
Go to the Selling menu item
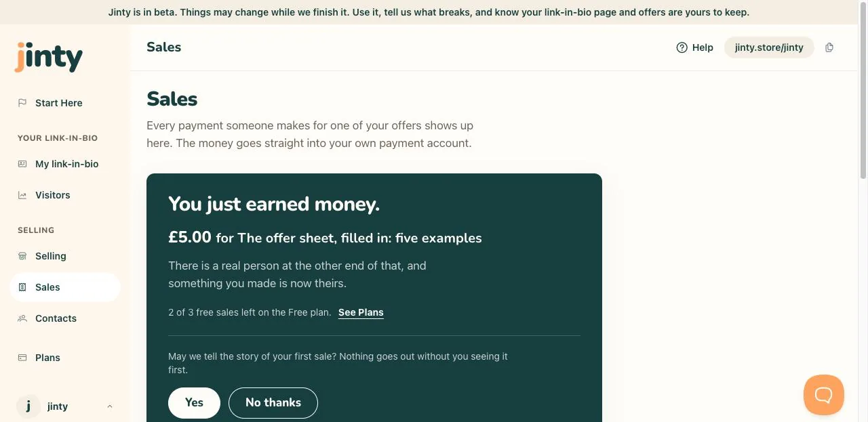(65, 256)
